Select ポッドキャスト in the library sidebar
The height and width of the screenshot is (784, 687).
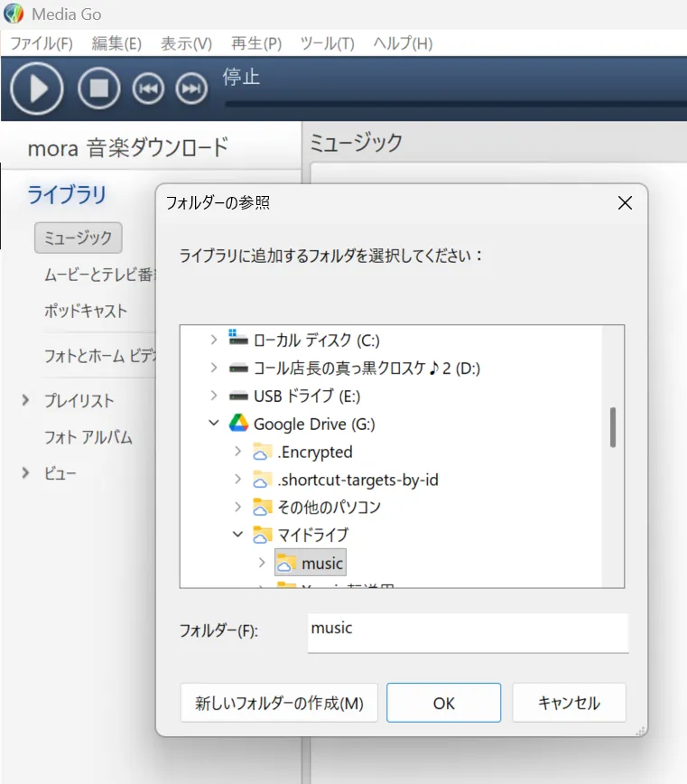coord(86,311)
